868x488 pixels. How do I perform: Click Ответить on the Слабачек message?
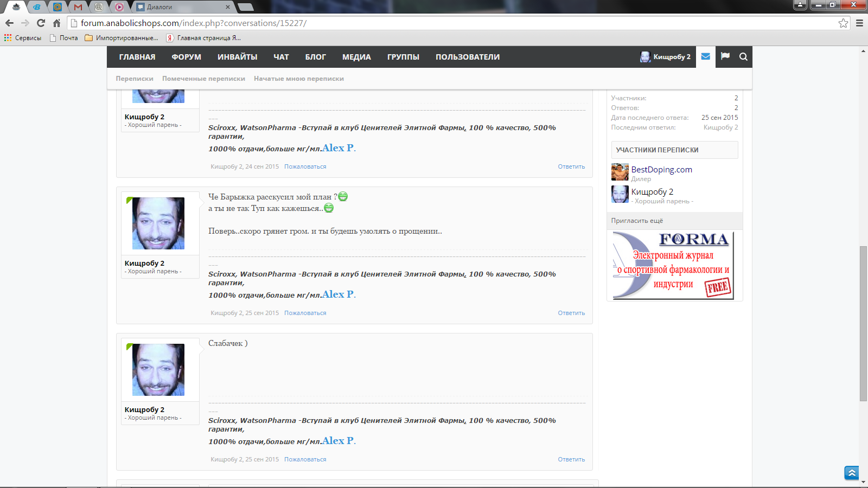click(571, 459)
